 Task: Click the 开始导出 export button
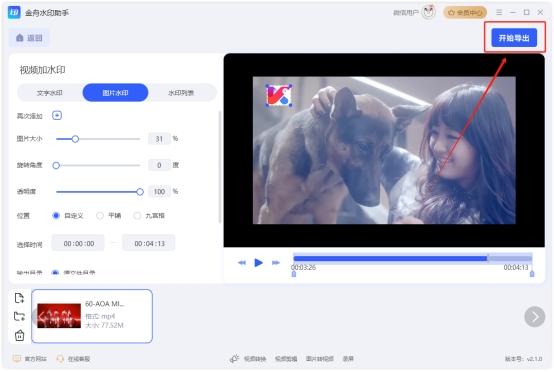click(514, 38)
